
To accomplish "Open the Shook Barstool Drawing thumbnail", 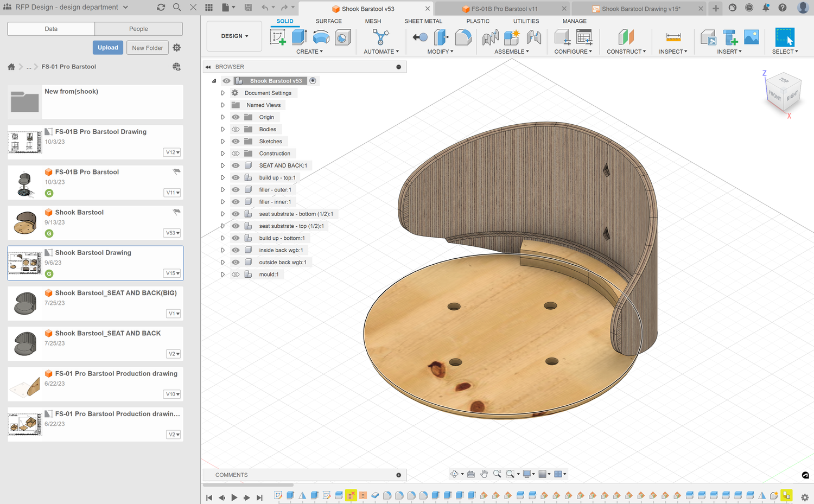I will (x=25, y=263).
